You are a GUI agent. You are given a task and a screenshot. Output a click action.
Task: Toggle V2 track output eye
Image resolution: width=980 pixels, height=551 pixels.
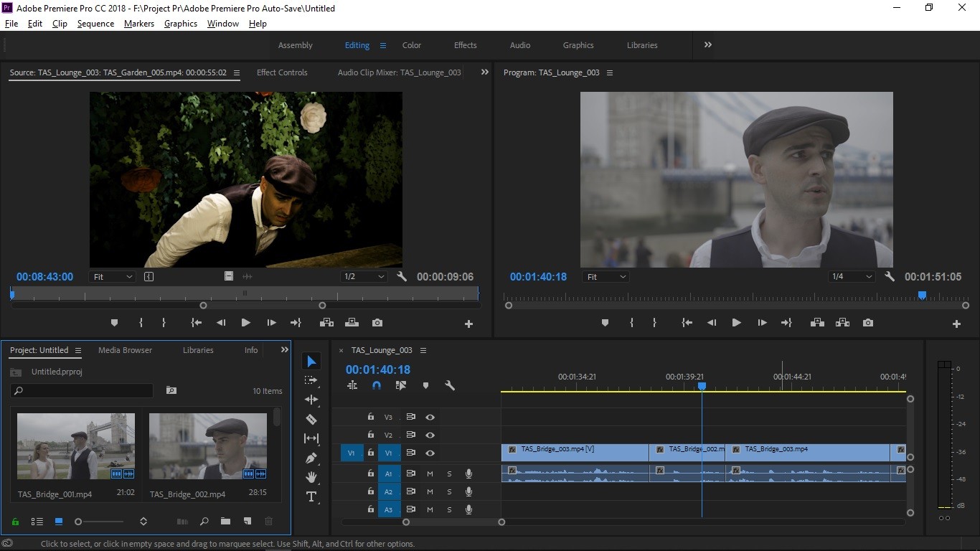click(x=430, y=435)
